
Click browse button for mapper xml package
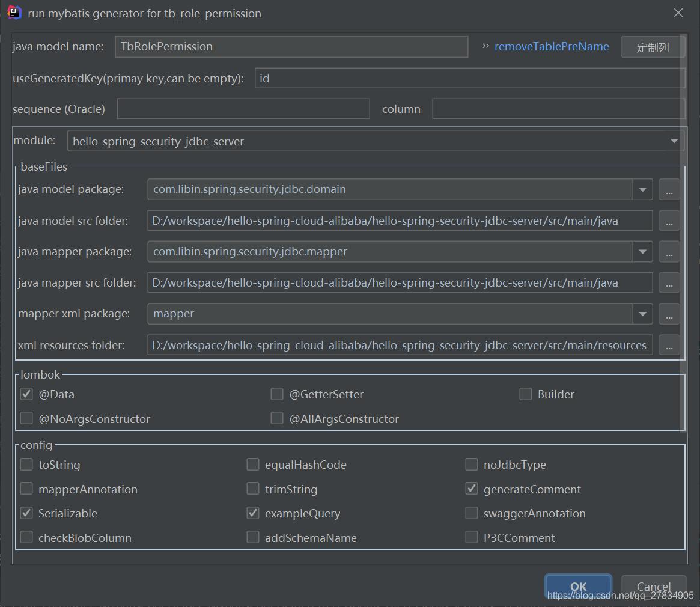point(669,314)
